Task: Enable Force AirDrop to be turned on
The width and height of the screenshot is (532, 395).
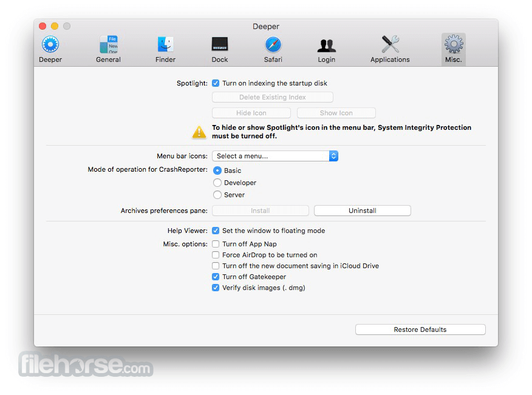Action: tap(216, 255)
